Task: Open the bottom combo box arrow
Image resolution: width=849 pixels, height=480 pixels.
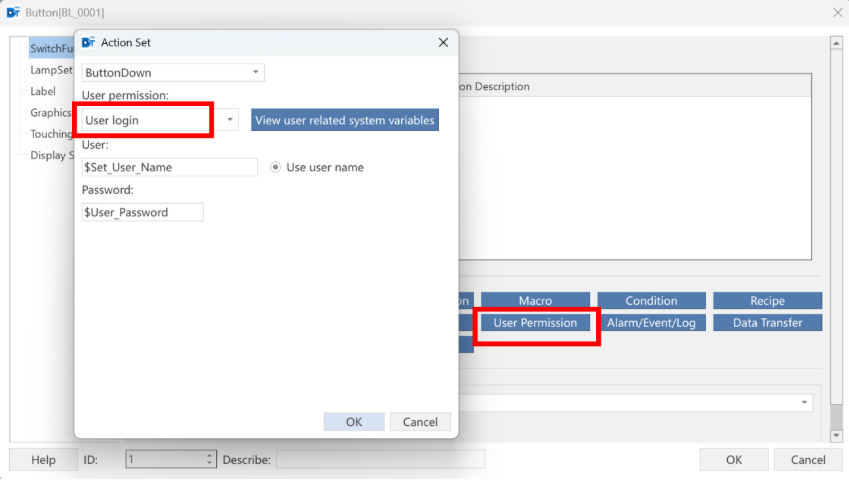Action: (804, 402)
